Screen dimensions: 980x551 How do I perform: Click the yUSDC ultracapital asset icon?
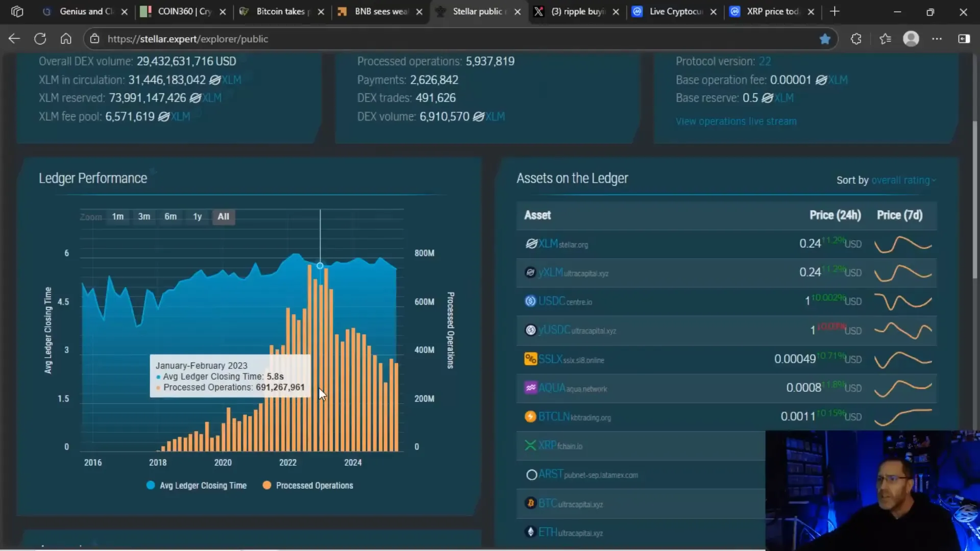[x=531, y=330]
